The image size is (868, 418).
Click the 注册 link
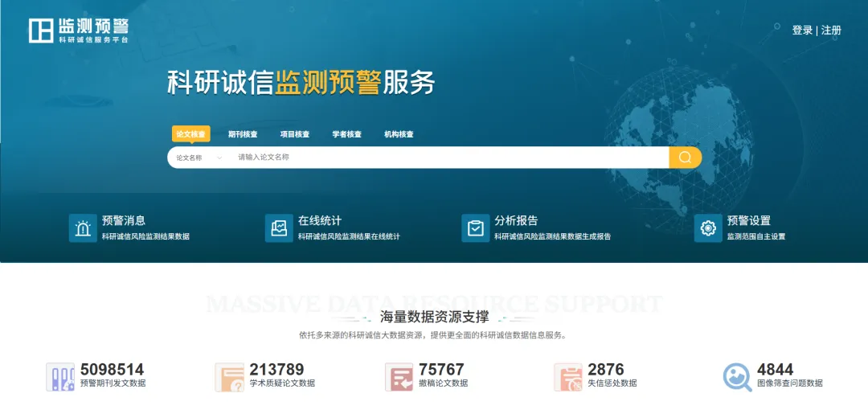pyautogui.click(x=831, y=31)
